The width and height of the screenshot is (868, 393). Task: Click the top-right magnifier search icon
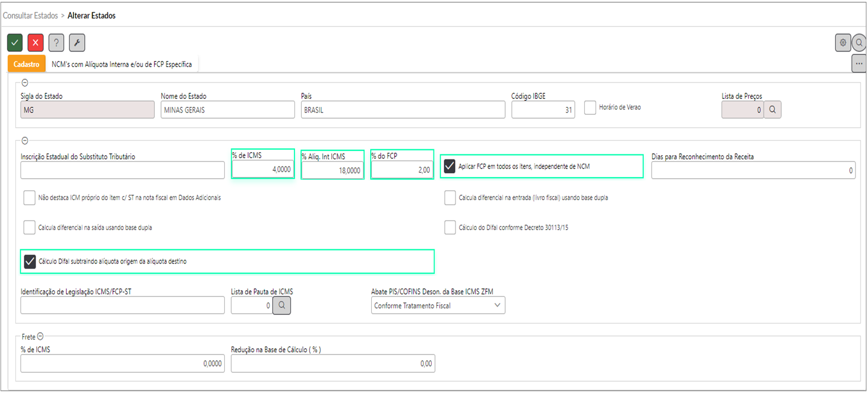859,42
